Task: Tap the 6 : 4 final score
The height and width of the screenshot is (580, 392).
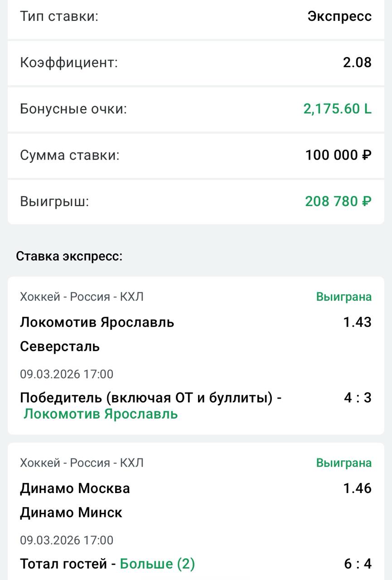Action: tap(357, 564)
